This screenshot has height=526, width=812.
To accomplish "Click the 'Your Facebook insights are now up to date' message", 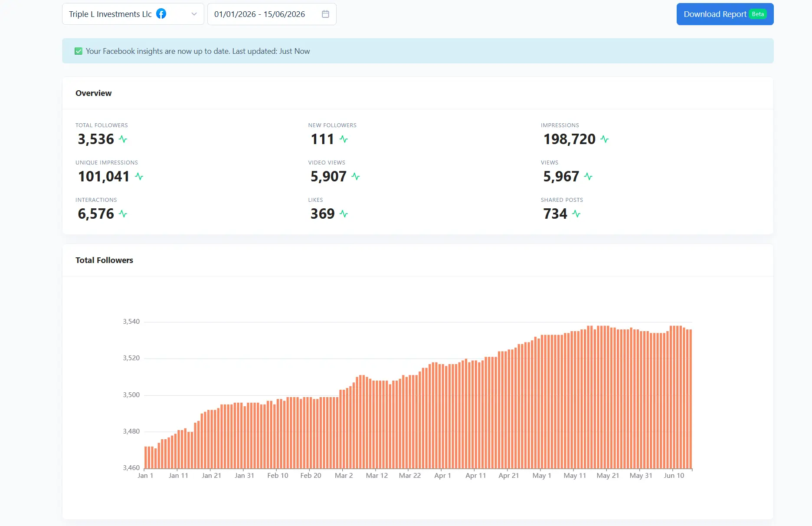I will pos(198,51).
